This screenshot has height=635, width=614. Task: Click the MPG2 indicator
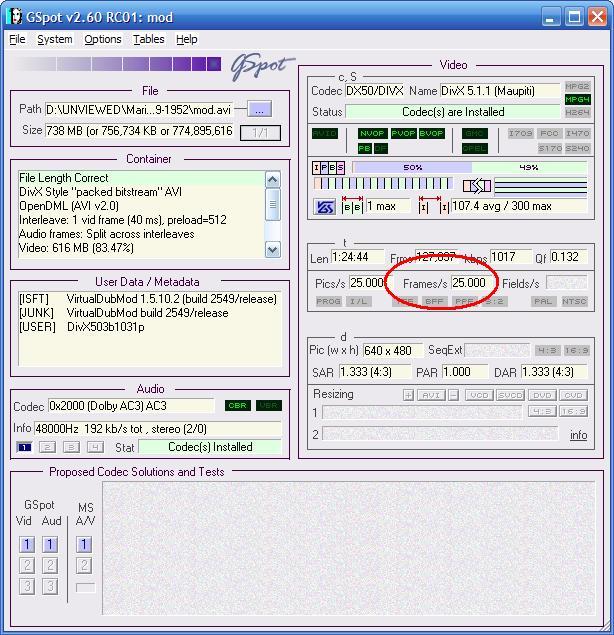click(x=578, y=86)
